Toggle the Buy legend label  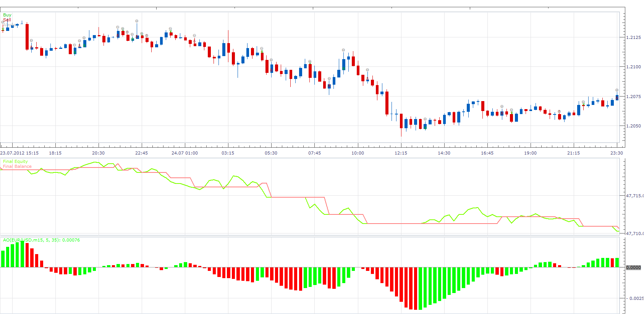click(x=7, y=15)
